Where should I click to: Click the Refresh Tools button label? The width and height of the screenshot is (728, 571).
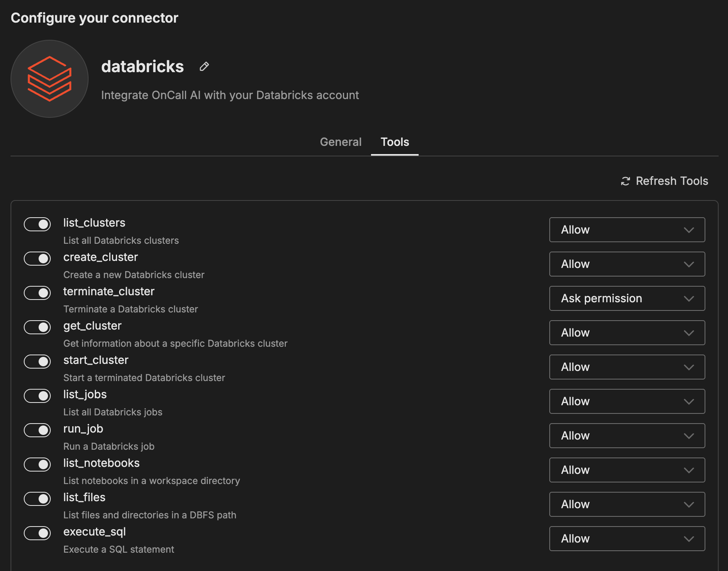671,181
